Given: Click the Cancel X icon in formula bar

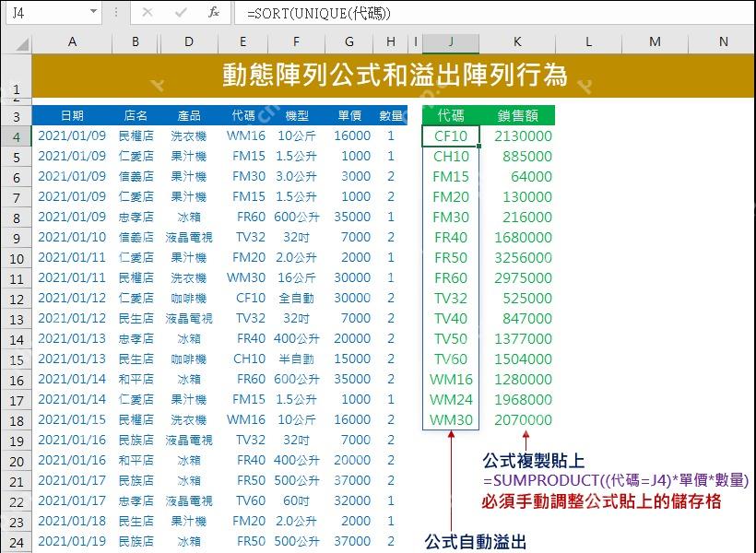Looking at the screenshot, I should click(148, 12).
